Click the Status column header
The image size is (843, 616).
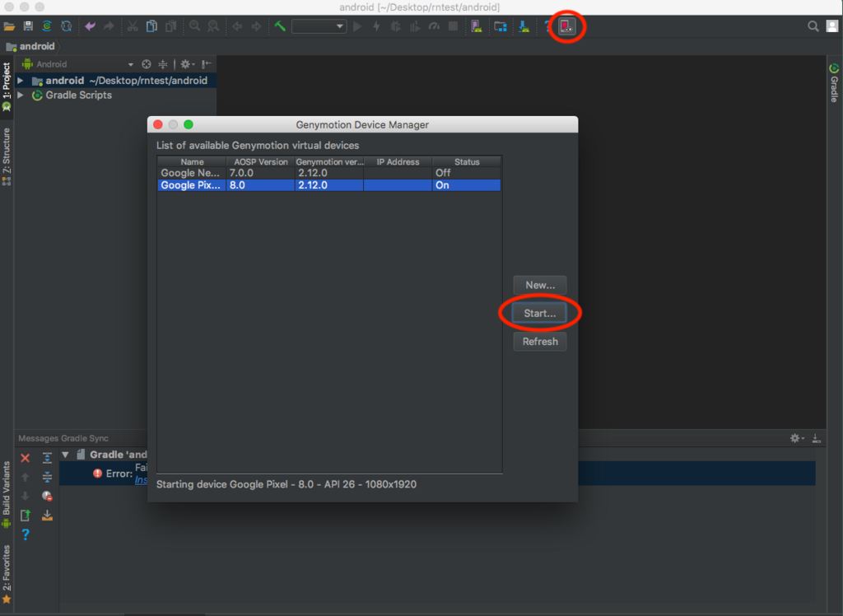(x=467, y=161)
